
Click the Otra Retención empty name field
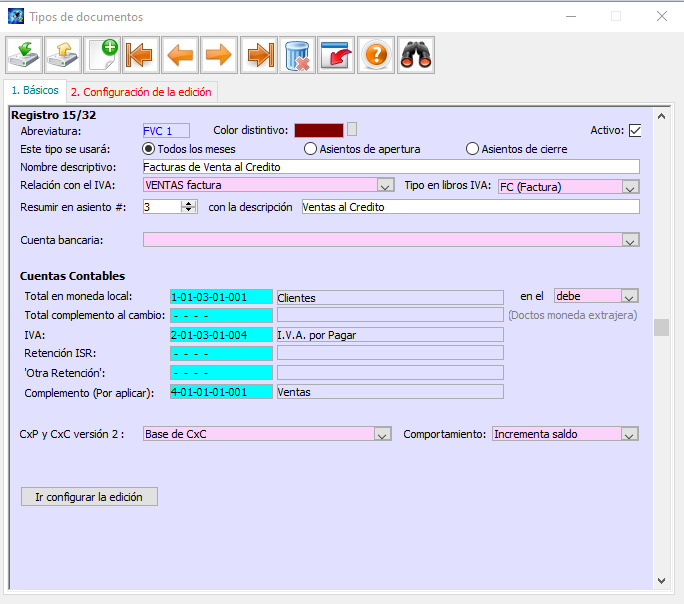coord(390,373)
